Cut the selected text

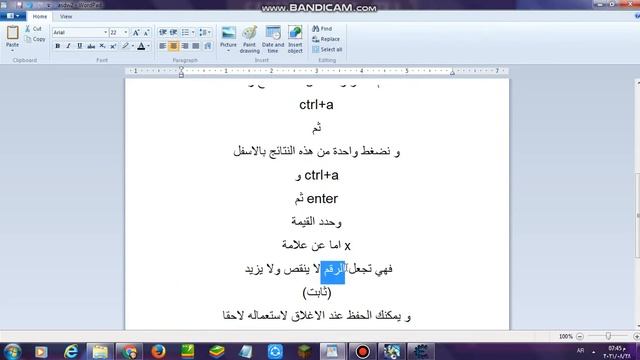pyautogui.click(x=33, y=29)
